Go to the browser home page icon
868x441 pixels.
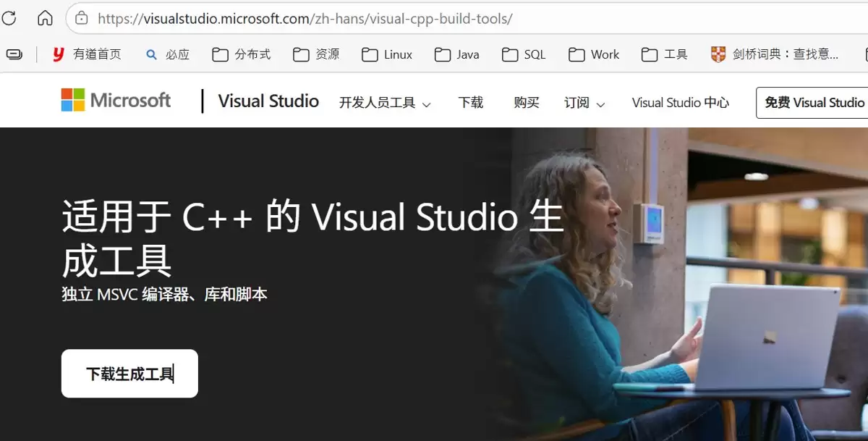pyautogui.click(x=45, y=18)
